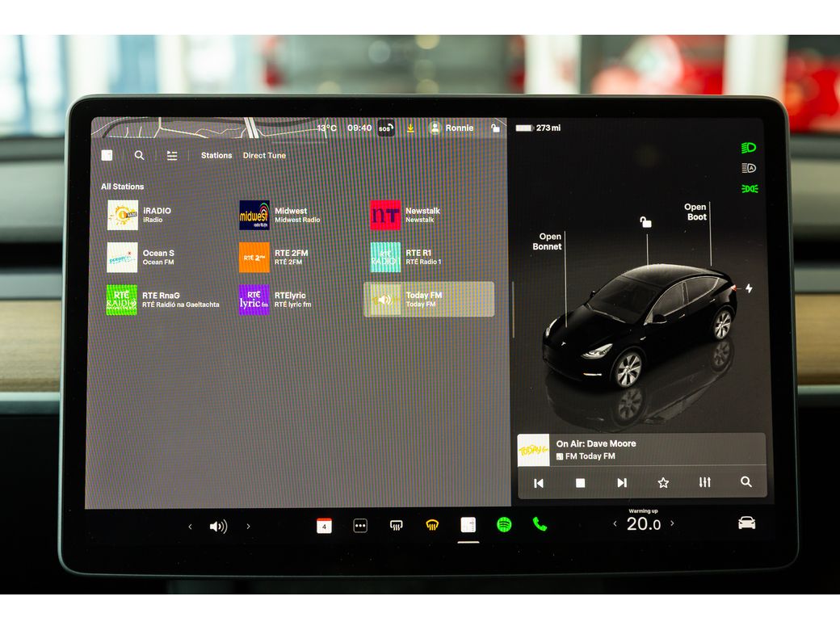Tap the SOS emergency icon
This screenshot has height=630, width=840.
click(386, 128)
